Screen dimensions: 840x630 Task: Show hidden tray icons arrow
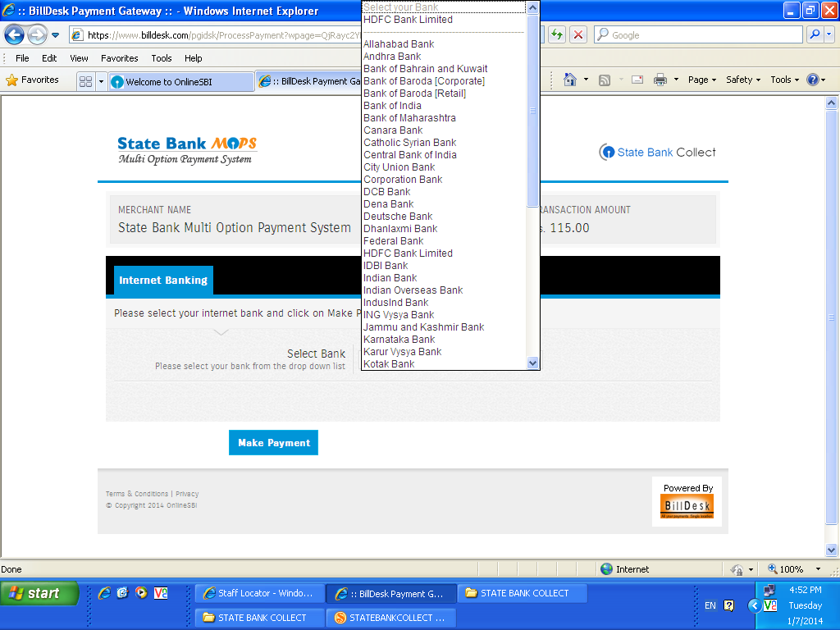(x=755, y=605)
